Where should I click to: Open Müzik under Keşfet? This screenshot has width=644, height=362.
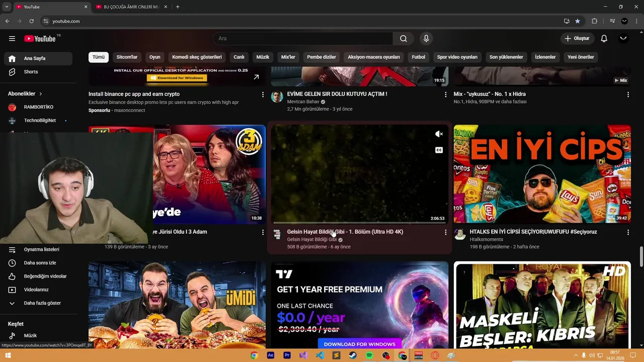point(38,336)
